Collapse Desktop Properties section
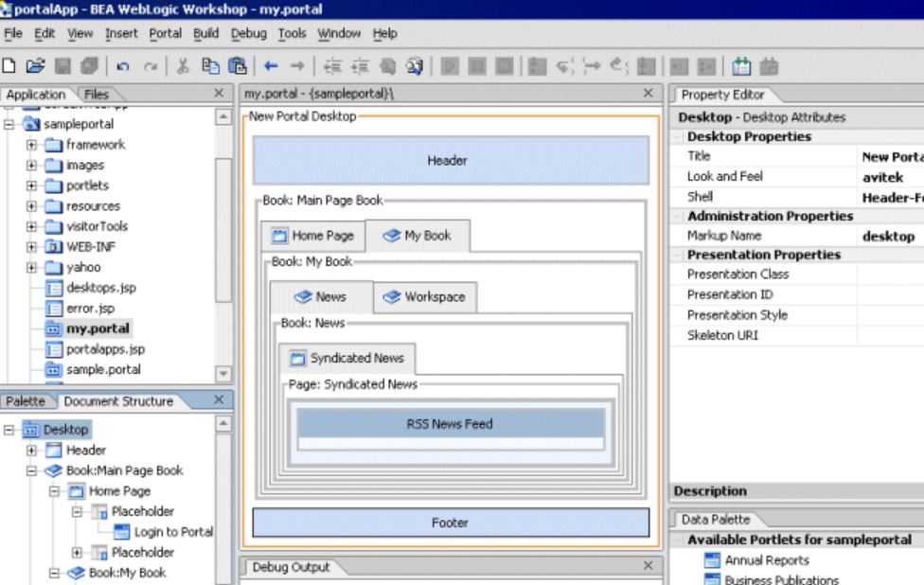924x585 pixels. (678, 136)
